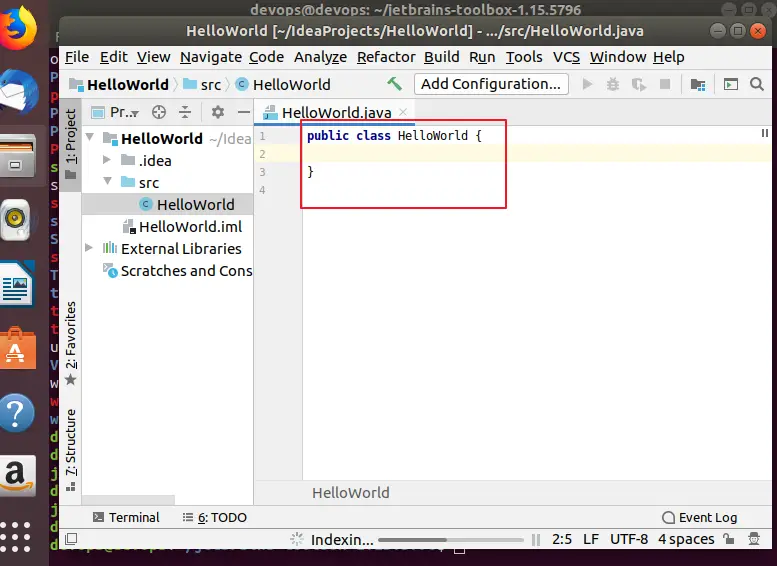Click HelloWorld class breadcrumb in navigation bar
The width and height of the screenshot is (777, 566).
[283, 85]
